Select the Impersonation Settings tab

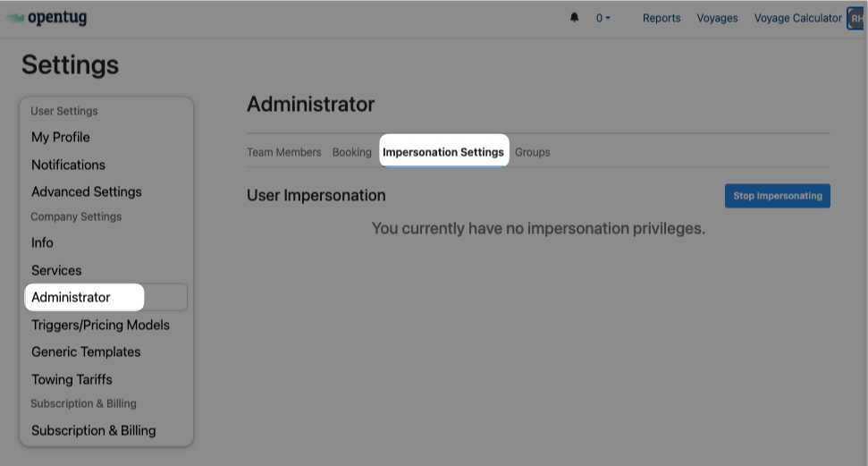click(x=443, y=152)
